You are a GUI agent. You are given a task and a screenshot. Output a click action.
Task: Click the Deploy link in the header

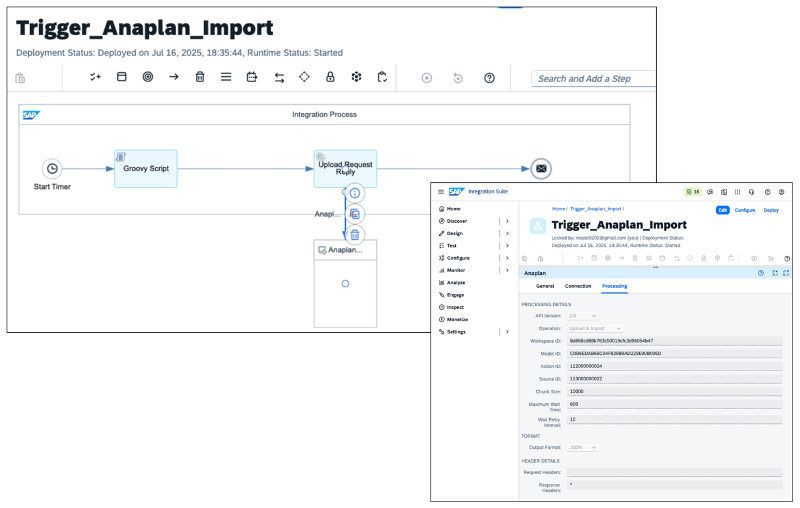[771, 210]
